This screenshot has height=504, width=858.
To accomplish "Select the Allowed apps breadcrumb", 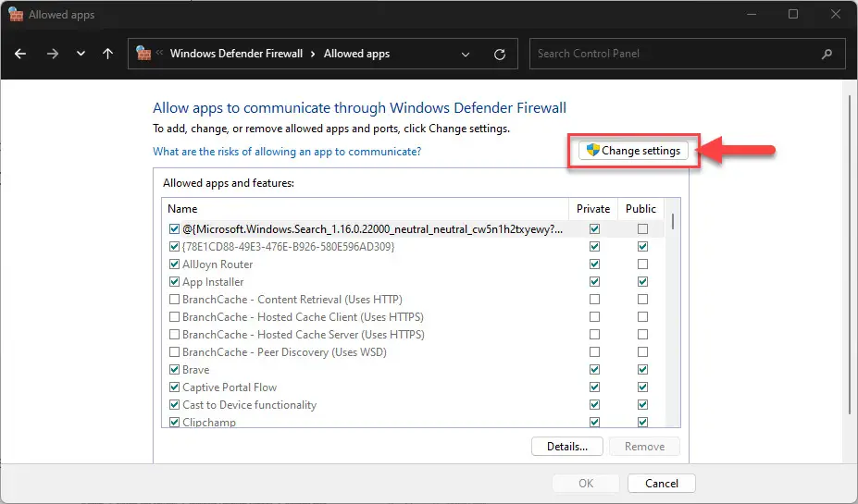I will 356,54.
